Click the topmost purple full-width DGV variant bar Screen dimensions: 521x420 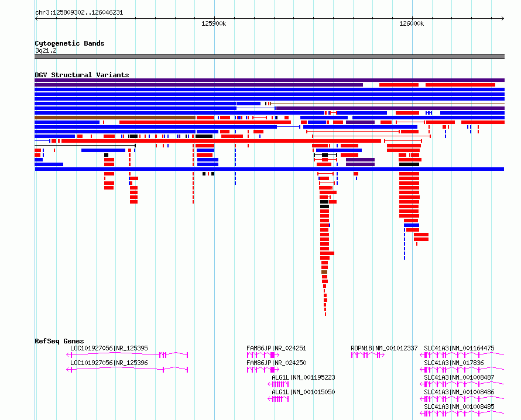point(269,80)
